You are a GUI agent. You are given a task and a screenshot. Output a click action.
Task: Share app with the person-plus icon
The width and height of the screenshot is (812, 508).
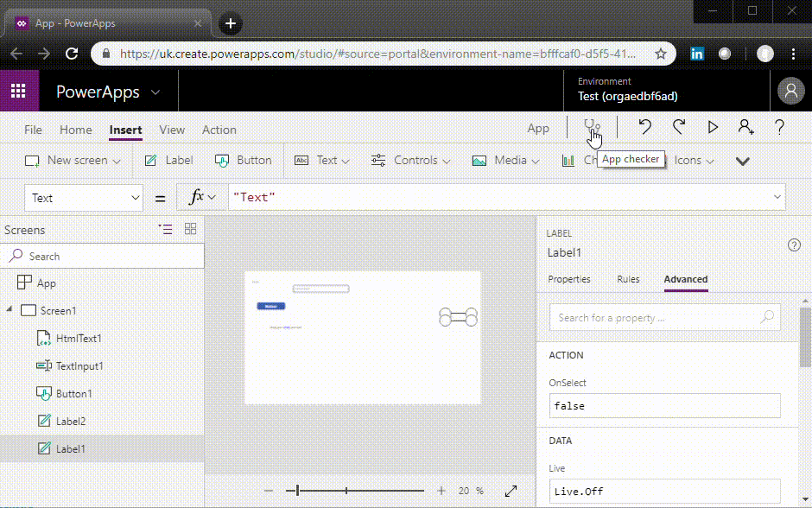pyautogui.click(x=745, y=127)
